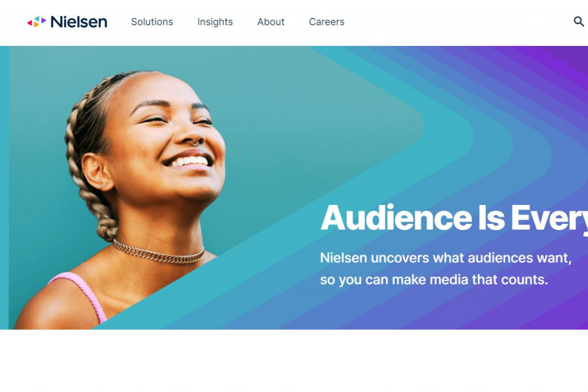Screen dimensions: 588x392
Task: Click the woman's chain choker necklace
Action: point(158,251)
